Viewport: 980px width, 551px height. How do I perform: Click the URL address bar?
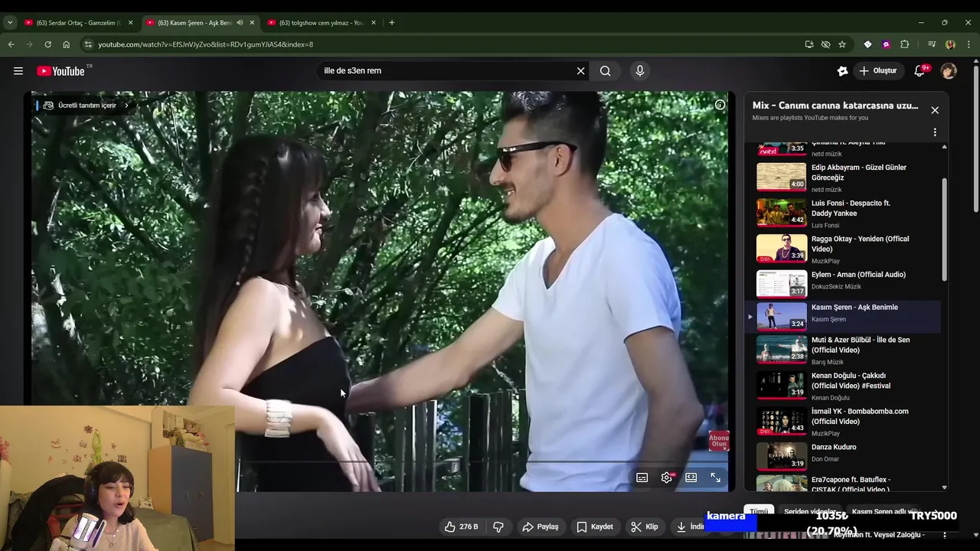click(444, 44)
